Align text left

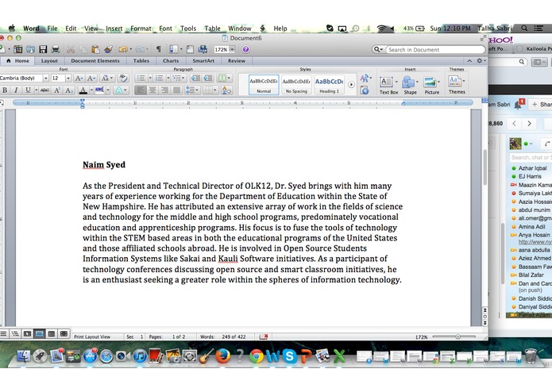(141, 90)
